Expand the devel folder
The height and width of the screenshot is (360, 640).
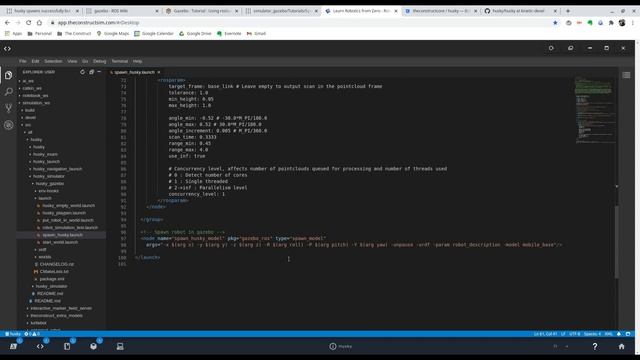click(30, 118)
